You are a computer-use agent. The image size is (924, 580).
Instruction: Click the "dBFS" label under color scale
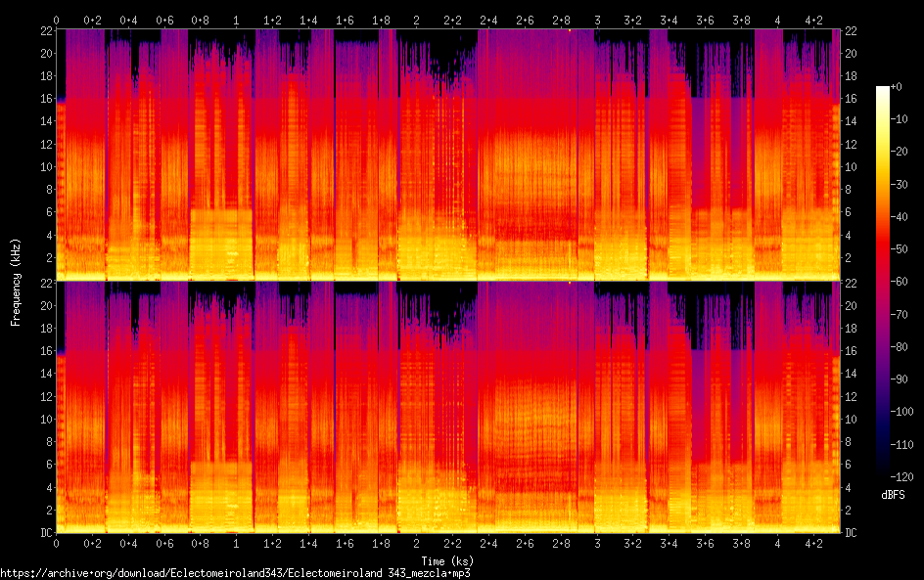(893, 495)
